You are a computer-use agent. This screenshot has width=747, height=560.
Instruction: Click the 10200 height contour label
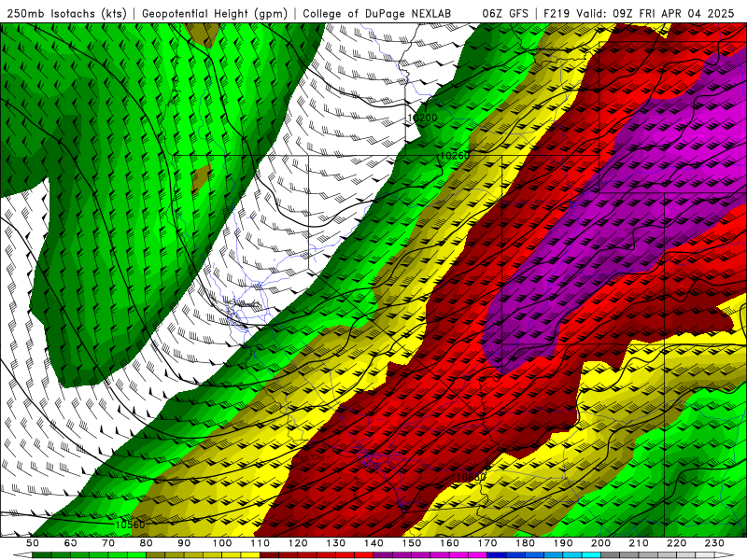tap(423, 118)
